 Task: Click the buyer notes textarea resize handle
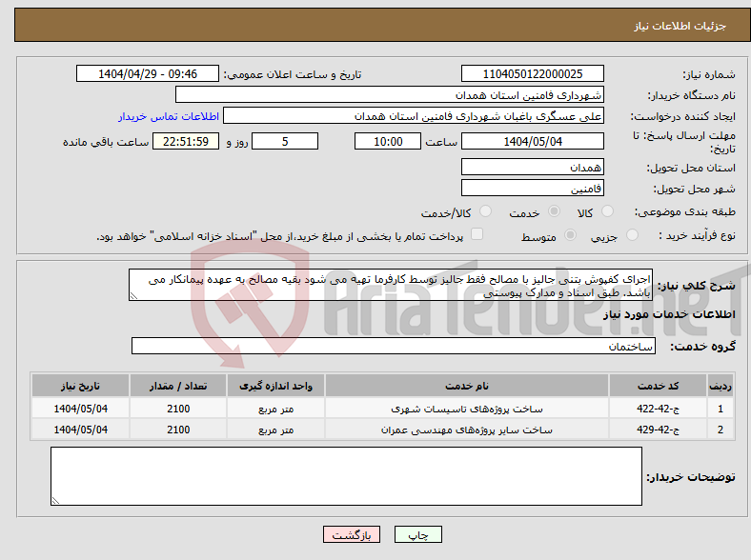tap(55, 501)
